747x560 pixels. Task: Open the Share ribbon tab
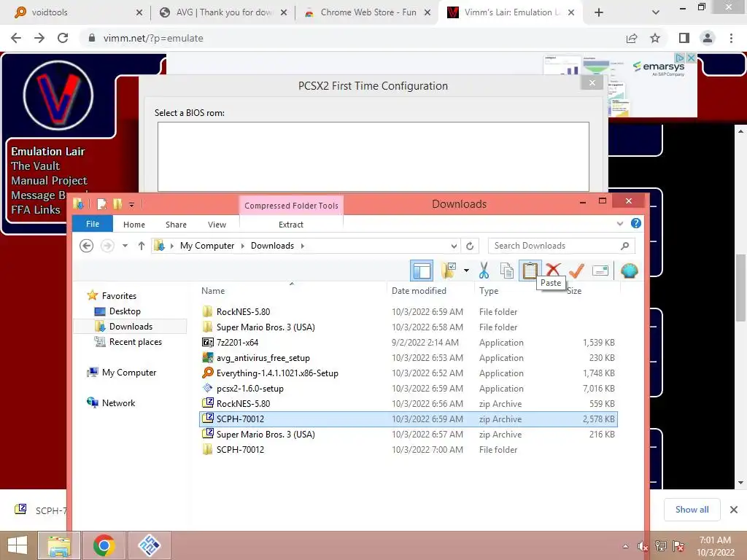point(176,225)
